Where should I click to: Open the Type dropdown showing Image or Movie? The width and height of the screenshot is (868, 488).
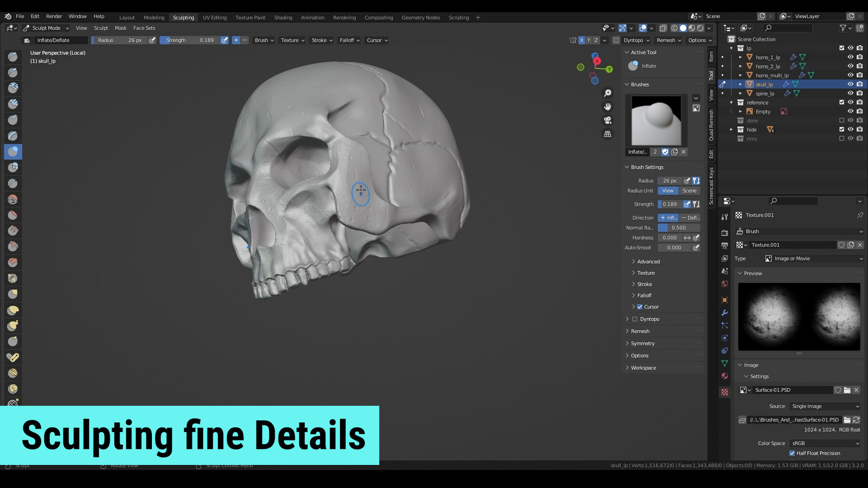(x=815, y=258)
